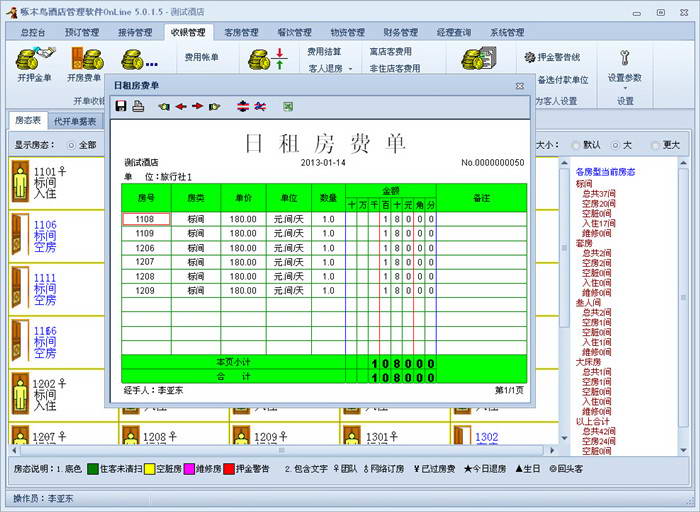Image resolution: width=700 pixels, height=512 pixels.
Task: Click the coins with ledger icon
Action: tap(479, 58)
